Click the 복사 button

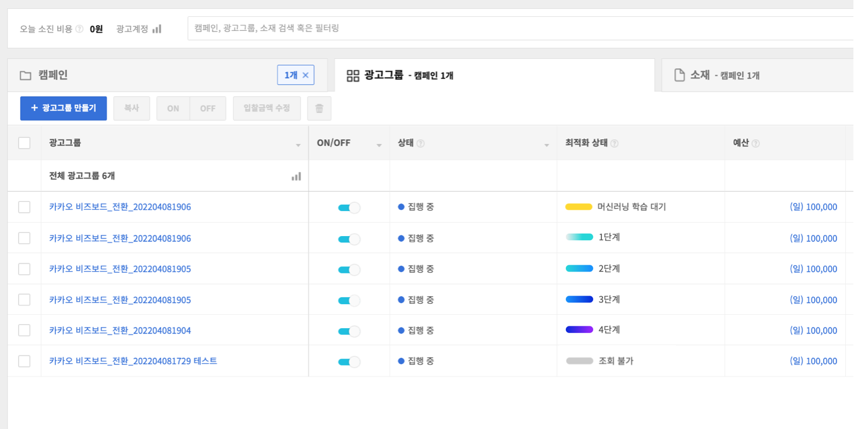pos(132,108)
